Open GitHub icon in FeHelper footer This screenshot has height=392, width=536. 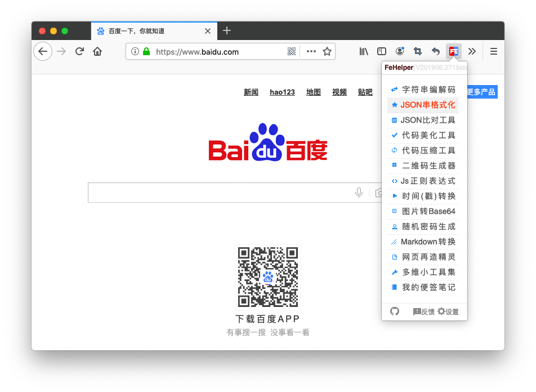click(x=395, y=311)
